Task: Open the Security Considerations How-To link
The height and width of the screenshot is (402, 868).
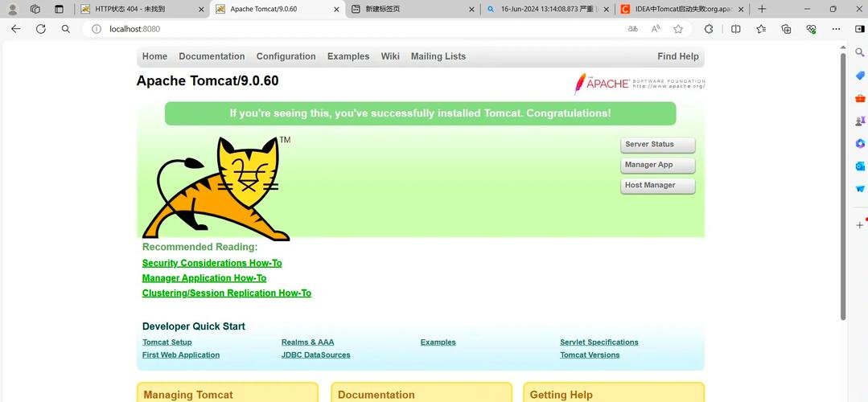Action: click(x=212, y=263)
